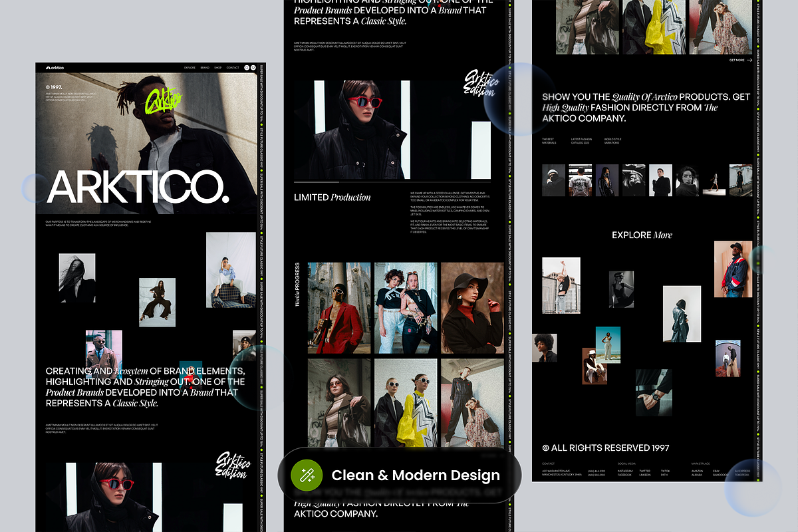Open the woman in wide pants sitting photo
The width and height of the screenshot is (798, 532).
click(x=157, y=303)
